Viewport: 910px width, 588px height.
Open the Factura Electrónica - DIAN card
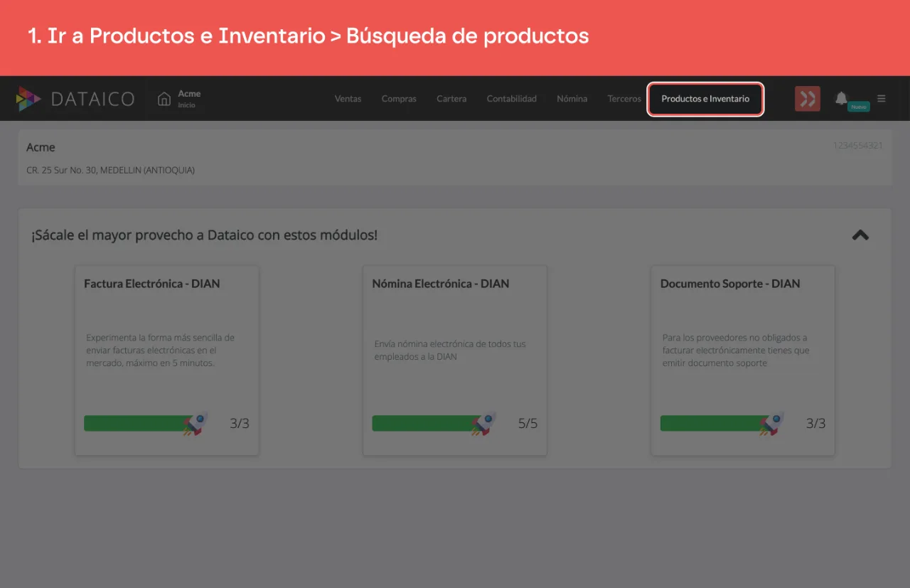coord(167,360)
